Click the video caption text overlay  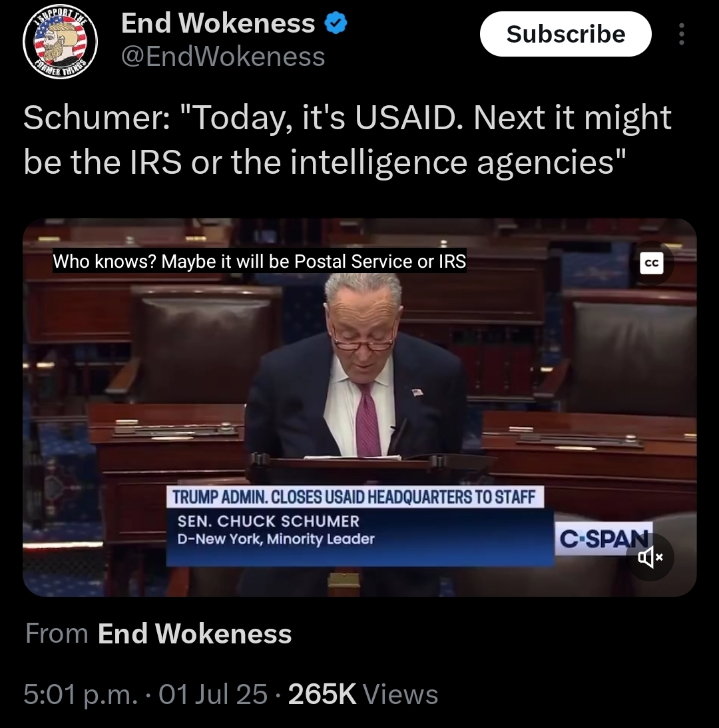point(260,261)
